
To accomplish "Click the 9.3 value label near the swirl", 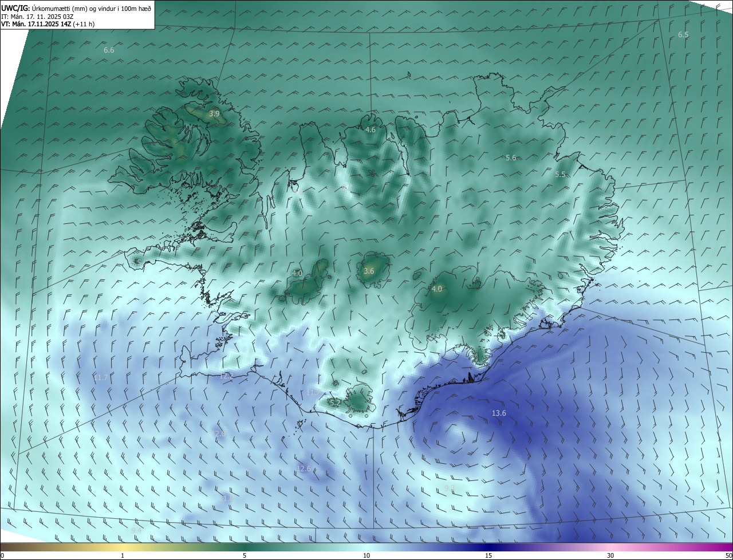I will [450, 488].
